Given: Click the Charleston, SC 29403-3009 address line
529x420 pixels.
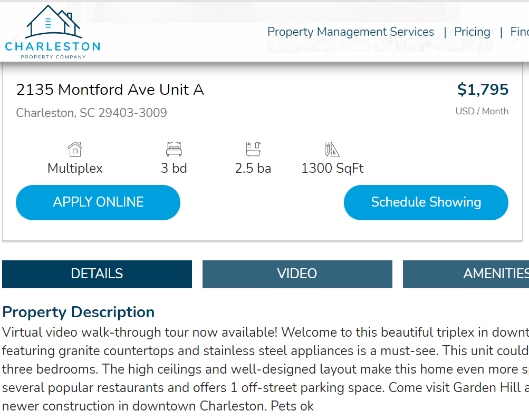Looking at the screenshot, I should point(91,113).
